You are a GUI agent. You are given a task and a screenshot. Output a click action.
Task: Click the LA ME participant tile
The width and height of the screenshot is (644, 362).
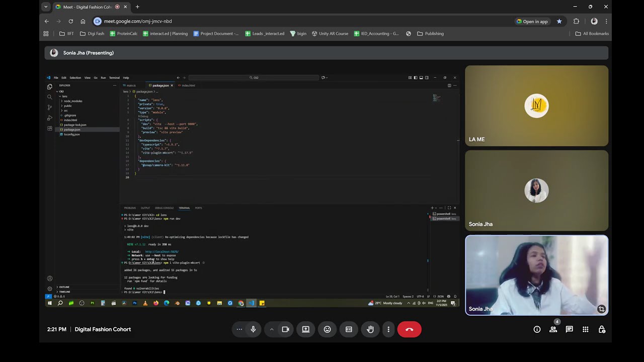click(536, 106)
